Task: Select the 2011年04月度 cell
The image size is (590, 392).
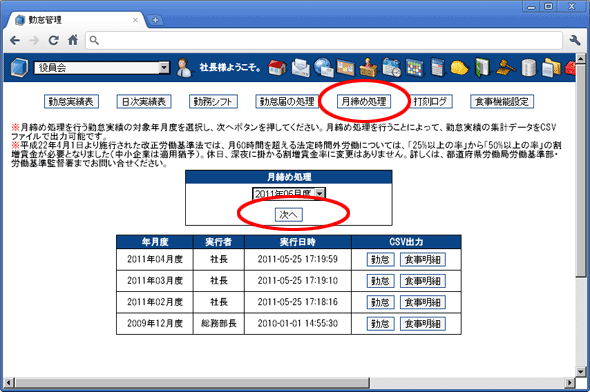Action: tap(155, 260)
